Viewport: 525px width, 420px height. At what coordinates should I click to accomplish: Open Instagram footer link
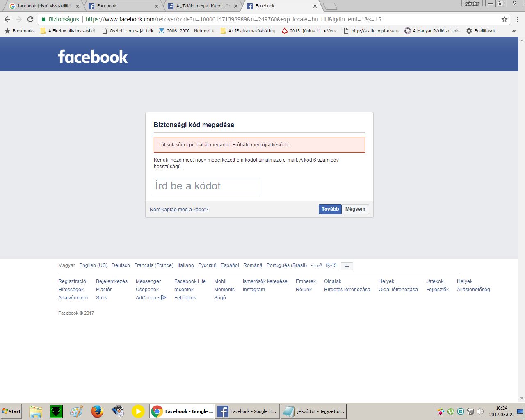point(254,290)
